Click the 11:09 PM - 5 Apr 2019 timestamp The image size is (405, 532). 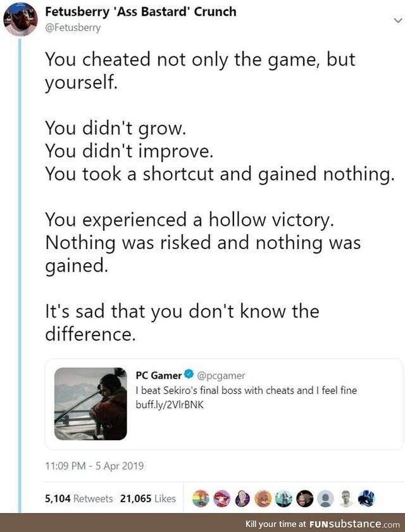[x=94, y=466]
